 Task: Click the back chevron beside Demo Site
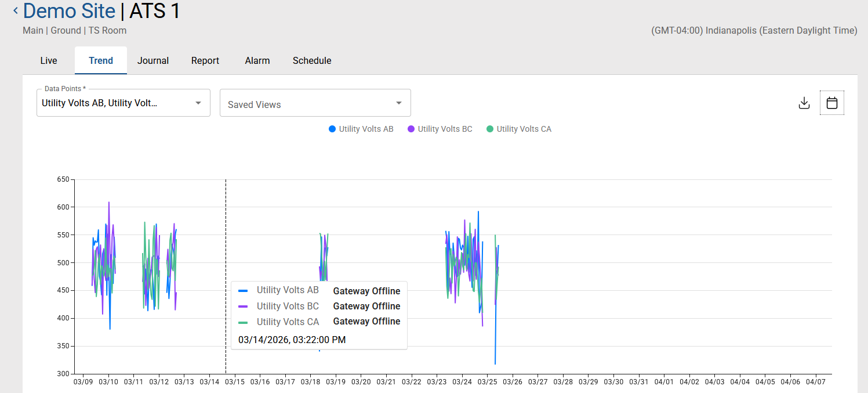pyautogui.click(x=16, y=10)
